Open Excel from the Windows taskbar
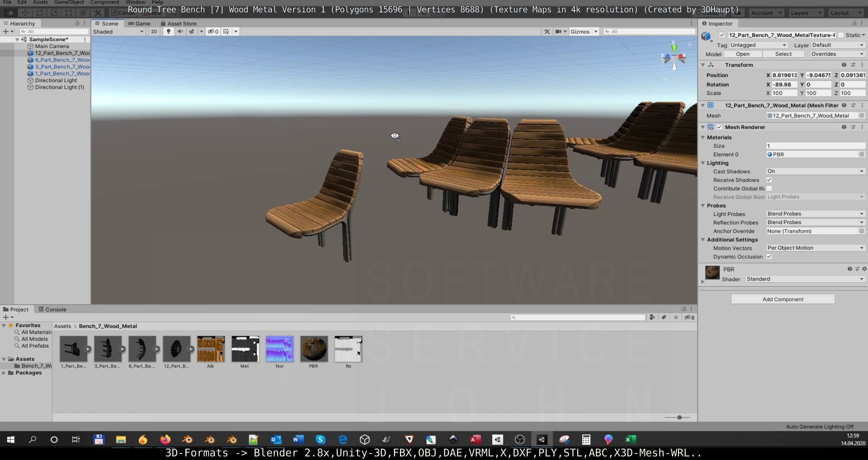The height and width of the screenshot is (460, 868). point(631,440)
